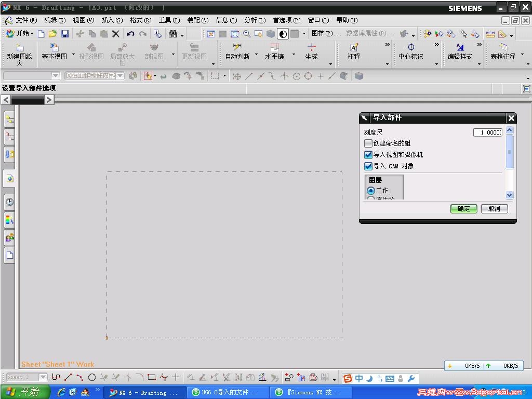Open the Roles sidebar icon
Viewport: 532px width, 399px height.
(x=9, y=237)
